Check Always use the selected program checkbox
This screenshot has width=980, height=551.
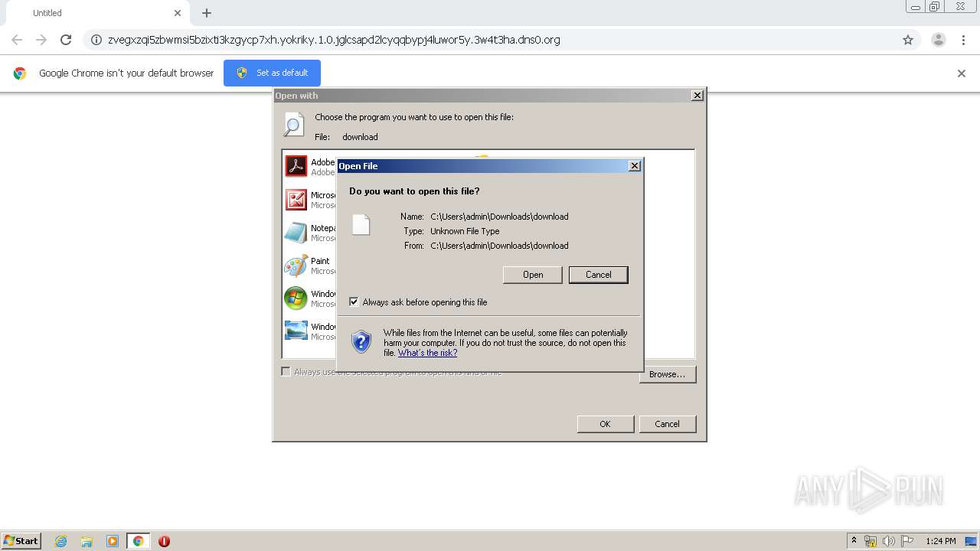286,372
